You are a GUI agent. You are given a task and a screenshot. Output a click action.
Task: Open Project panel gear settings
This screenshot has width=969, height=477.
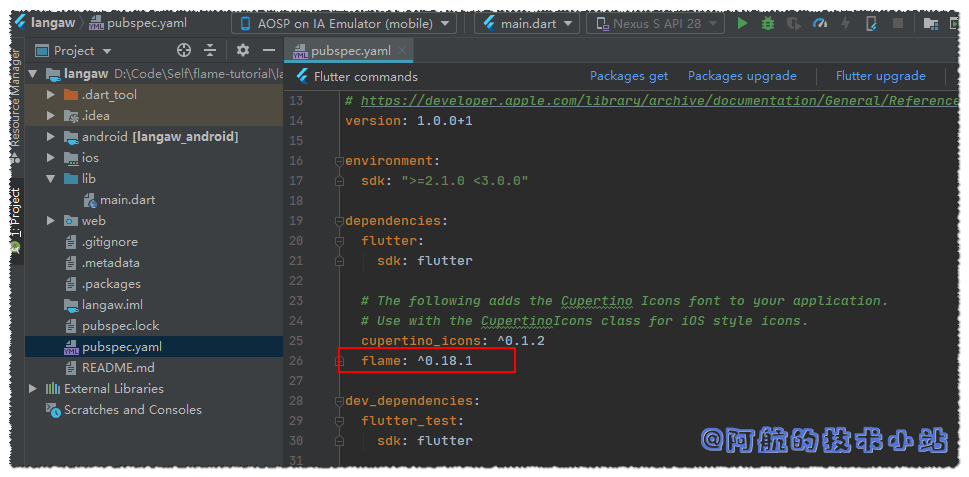point(242,50)
